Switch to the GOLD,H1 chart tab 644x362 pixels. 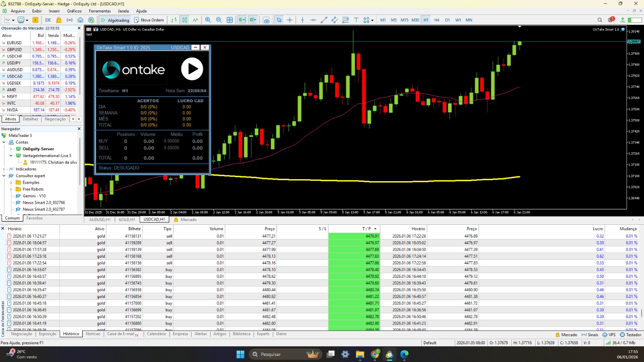pyautogui.click(x=127, y=219)
